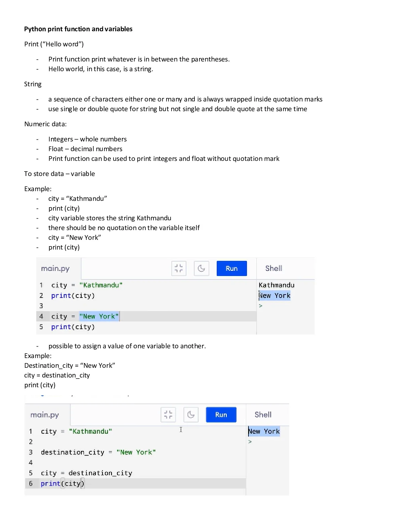The image size is (411, 532).
Task: Toggle dark mode moon icon in upper editor
Action: 201,268
